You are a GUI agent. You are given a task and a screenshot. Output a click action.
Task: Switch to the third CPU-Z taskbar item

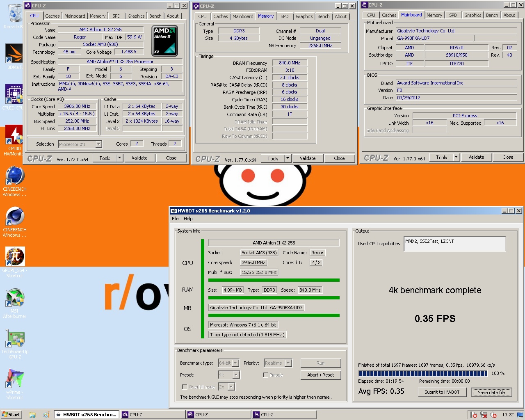click(283, 415)
